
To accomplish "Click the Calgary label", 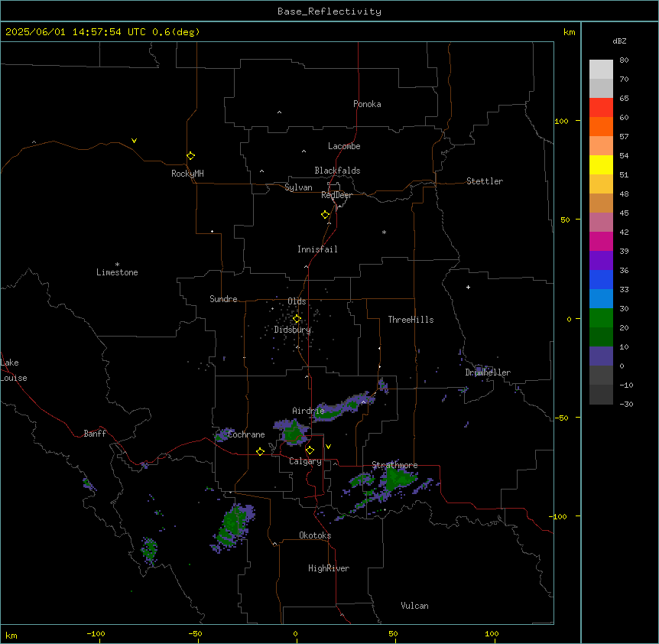I will tap(306, 461).
